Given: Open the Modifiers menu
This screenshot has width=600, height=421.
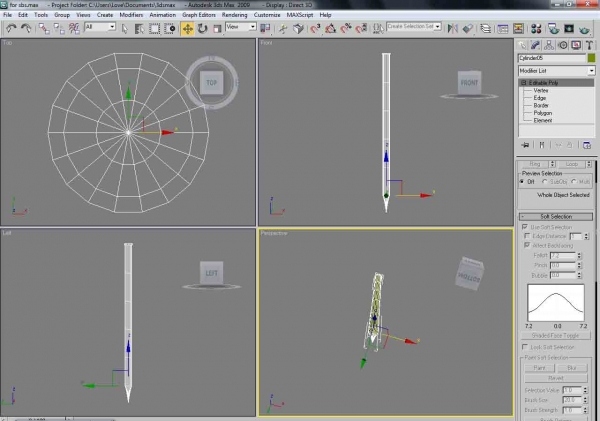Looking at the screenshot, I should (131, 15).
